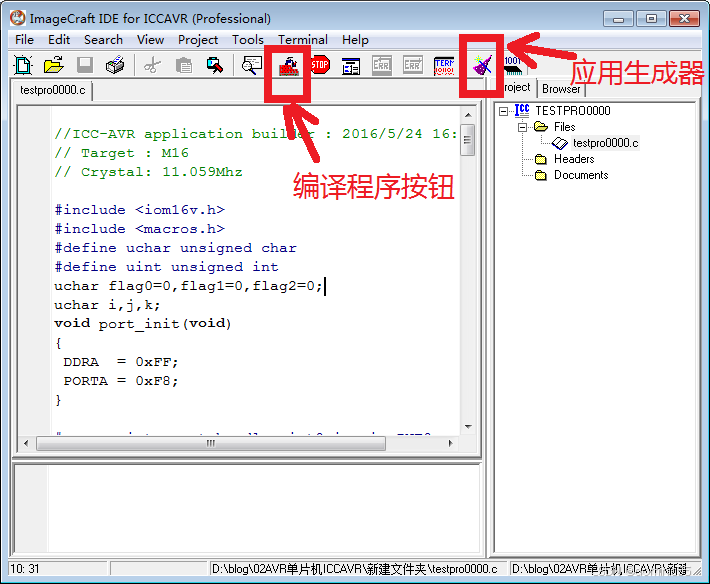Click the 'PORTA = 0xF8;' line
Screen dimensions: 710x584
[121, 381]
